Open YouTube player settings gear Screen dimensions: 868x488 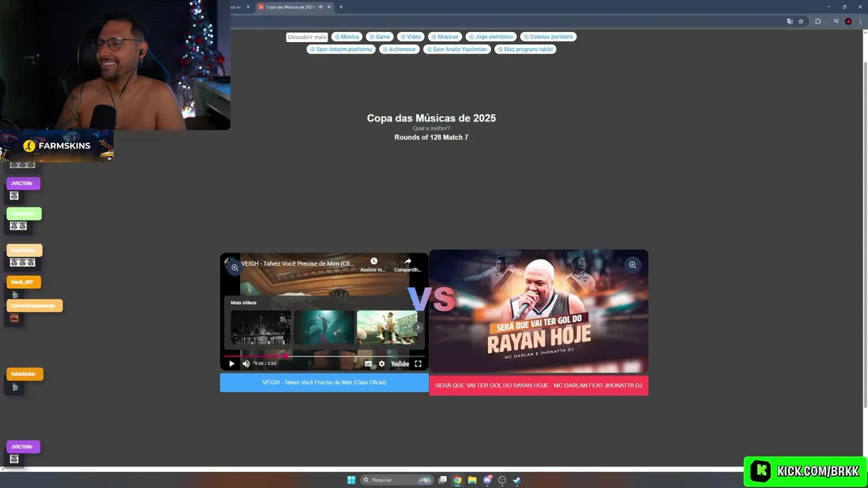[382, 364]
